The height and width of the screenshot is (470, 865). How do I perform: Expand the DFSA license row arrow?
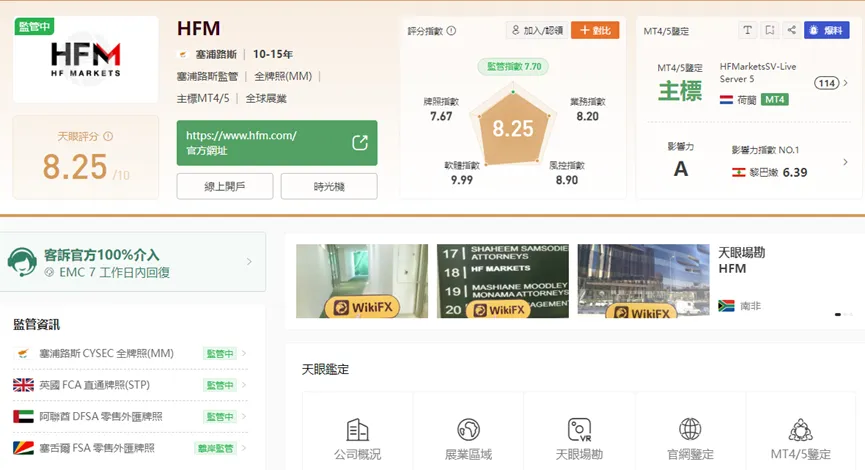coord(244,416)
